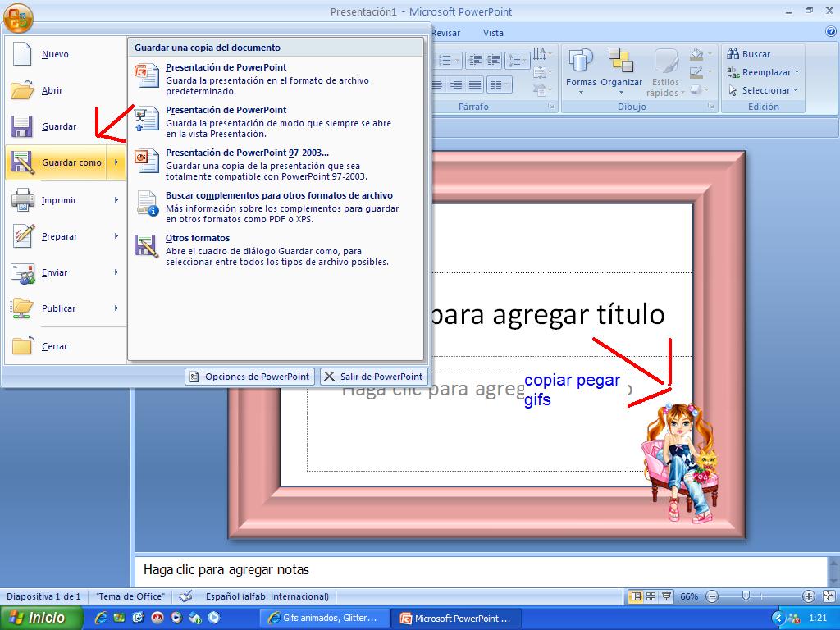Switch to slide sorter view
The width and height of the screenshot is (840, 630).
[x=651, y=596]
